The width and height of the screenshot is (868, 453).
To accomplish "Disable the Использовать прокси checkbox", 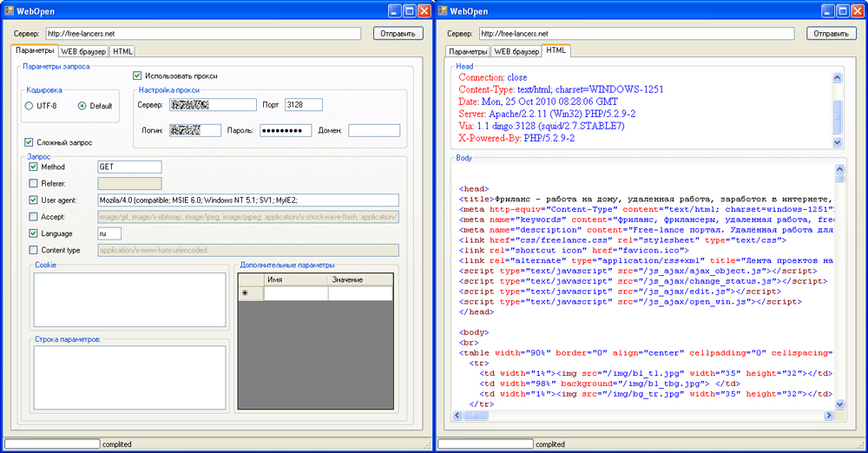I will click(137, 75).
